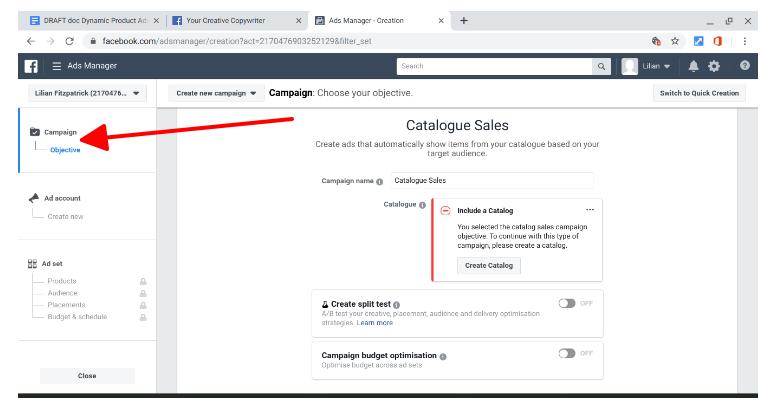Screen dimensions: 761x398
Task: Click the Lilian profile picture
Action: 629,66
